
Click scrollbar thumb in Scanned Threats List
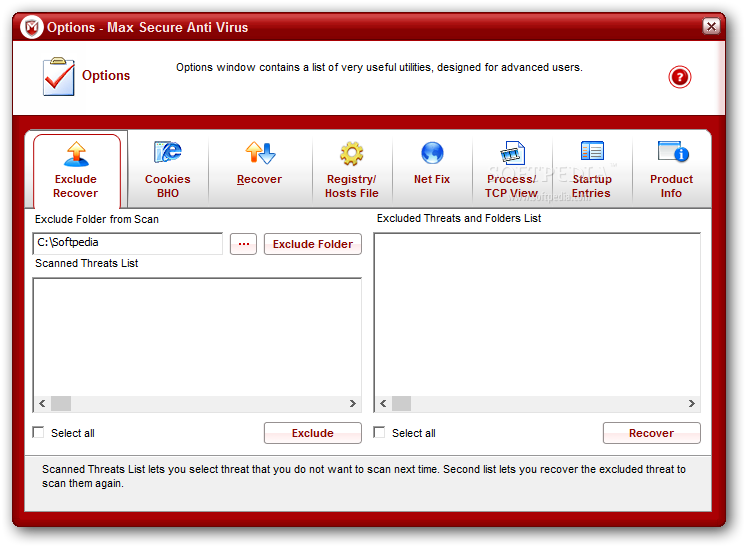pyautogui.click(x=61, y=403)
